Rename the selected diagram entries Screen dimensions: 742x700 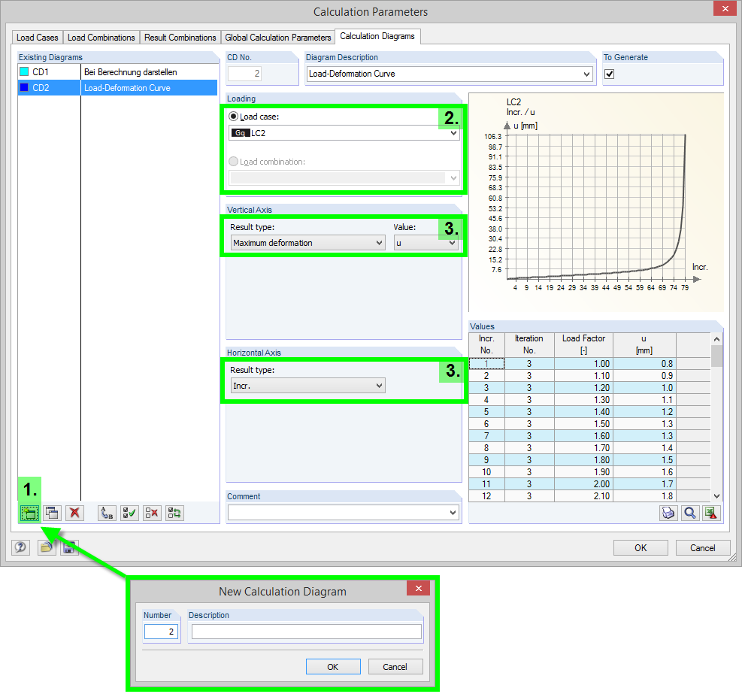coord(108,513)
